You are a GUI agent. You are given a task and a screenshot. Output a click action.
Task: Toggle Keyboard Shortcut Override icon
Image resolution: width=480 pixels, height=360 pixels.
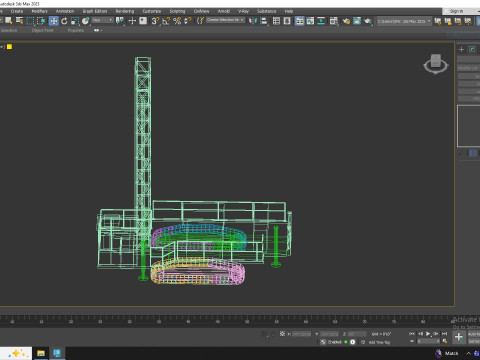coord(143,21)
